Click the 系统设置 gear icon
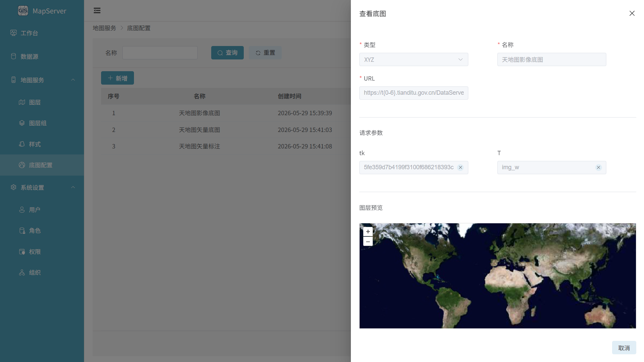 point(13,187)
